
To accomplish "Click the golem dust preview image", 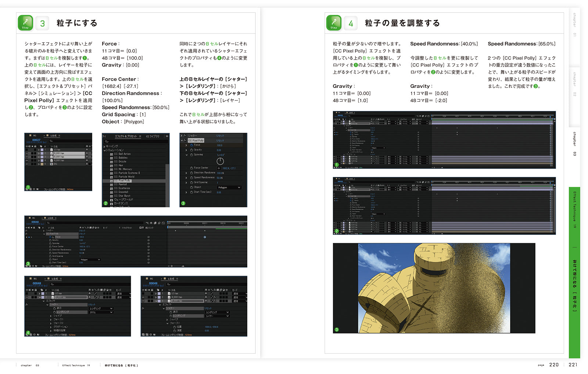I will pyautogui.click(x=434, y=288).
